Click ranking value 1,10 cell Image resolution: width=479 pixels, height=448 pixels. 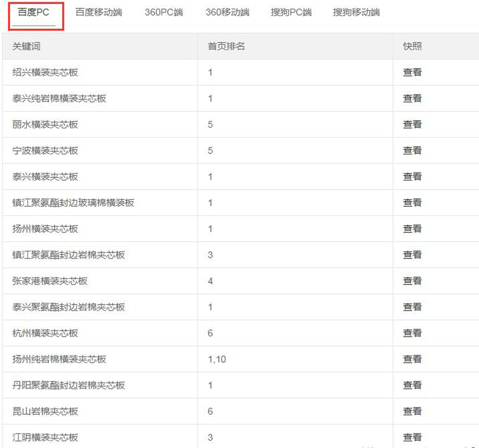pos(217,359)
